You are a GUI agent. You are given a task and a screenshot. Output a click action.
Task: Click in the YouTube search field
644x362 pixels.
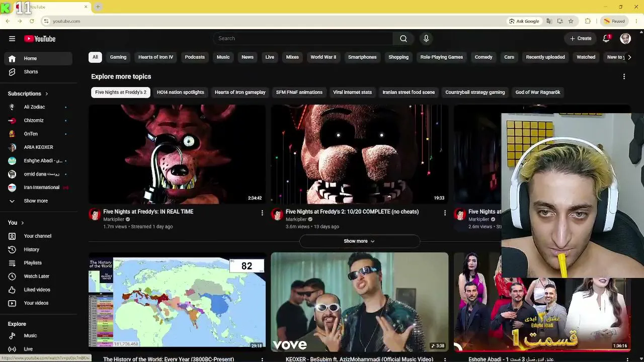(x=303, y=39)
